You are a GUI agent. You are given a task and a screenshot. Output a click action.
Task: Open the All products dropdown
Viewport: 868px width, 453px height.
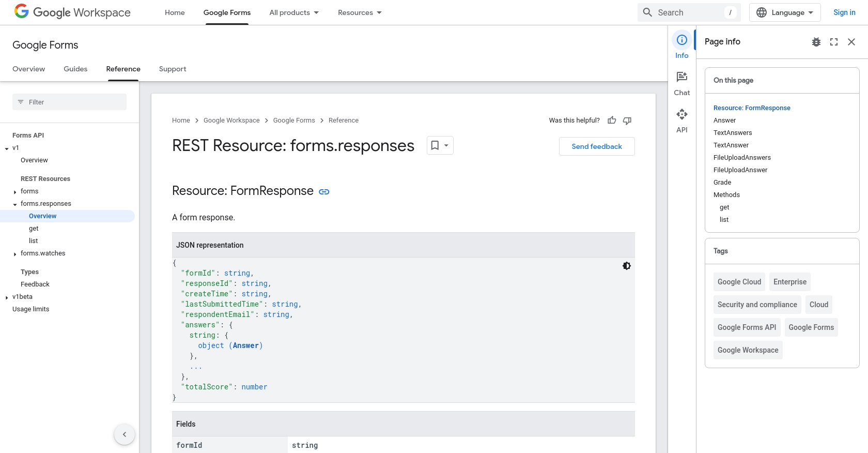pos(294,12)
